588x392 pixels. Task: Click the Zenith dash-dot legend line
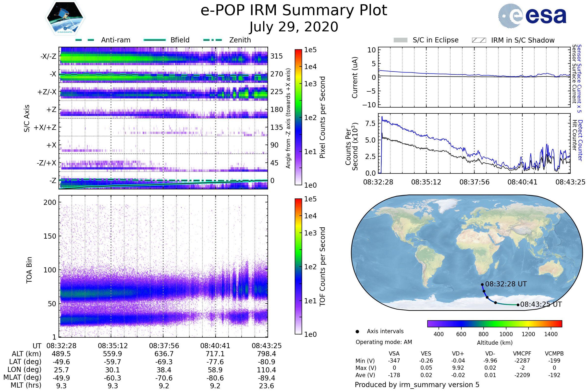(x=212, y=40)
